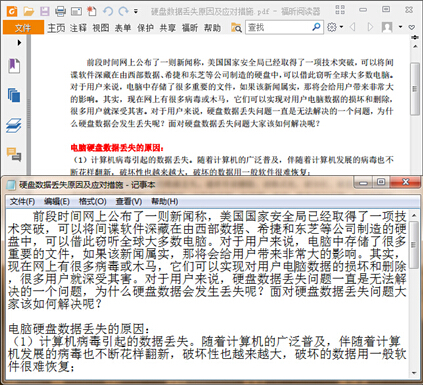Click the heart-shaped collapse ribbon icon

[x=412, y=27]
